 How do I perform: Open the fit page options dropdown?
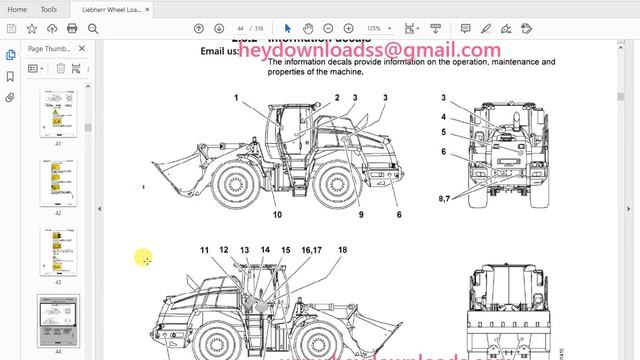(x=411, y=29)
